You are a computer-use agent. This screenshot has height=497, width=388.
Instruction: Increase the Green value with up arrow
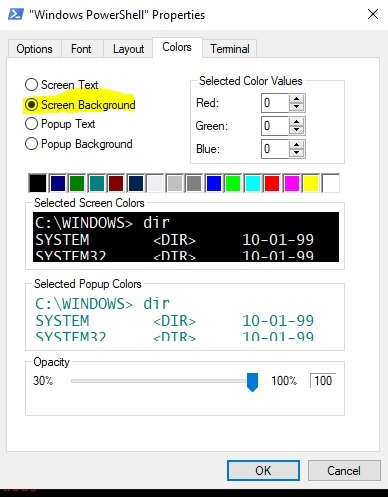pos(296,122)
